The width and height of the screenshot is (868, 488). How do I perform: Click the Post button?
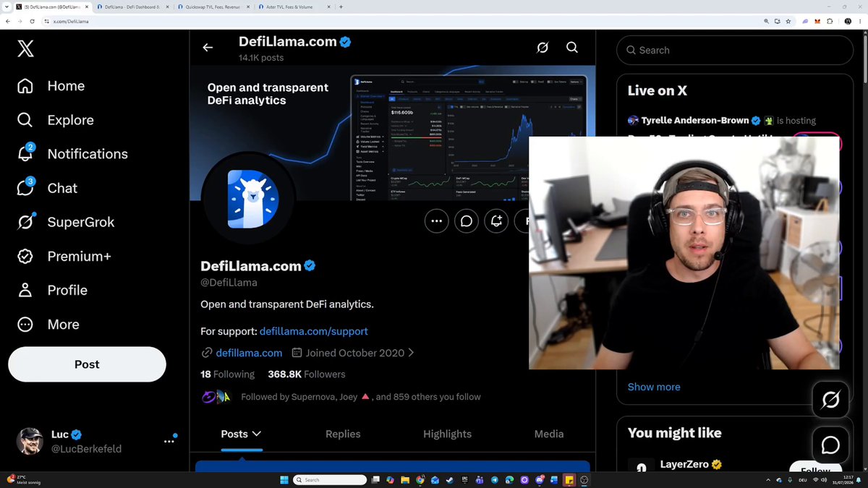point(87,364)
